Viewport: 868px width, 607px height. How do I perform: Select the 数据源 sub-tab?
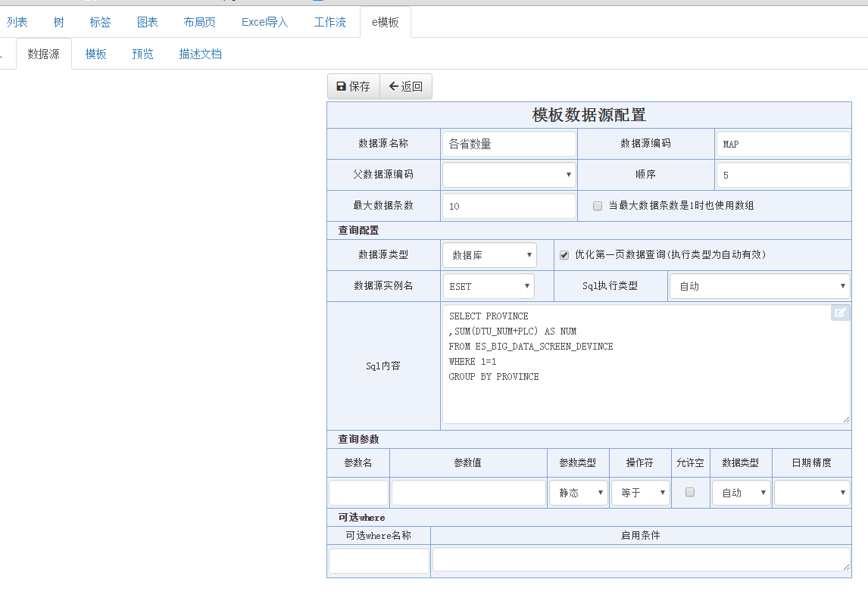(44, 54)
